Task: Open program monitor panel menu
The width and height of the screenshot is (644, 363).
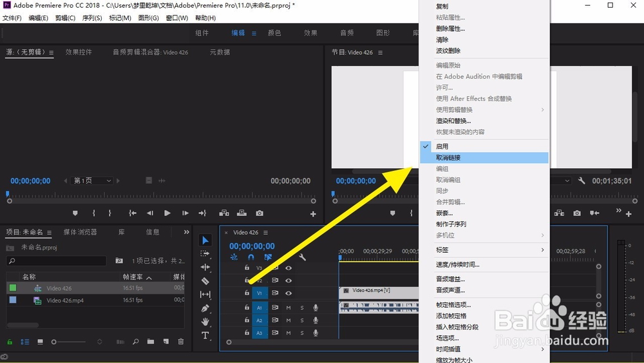Action: [381, 53]
